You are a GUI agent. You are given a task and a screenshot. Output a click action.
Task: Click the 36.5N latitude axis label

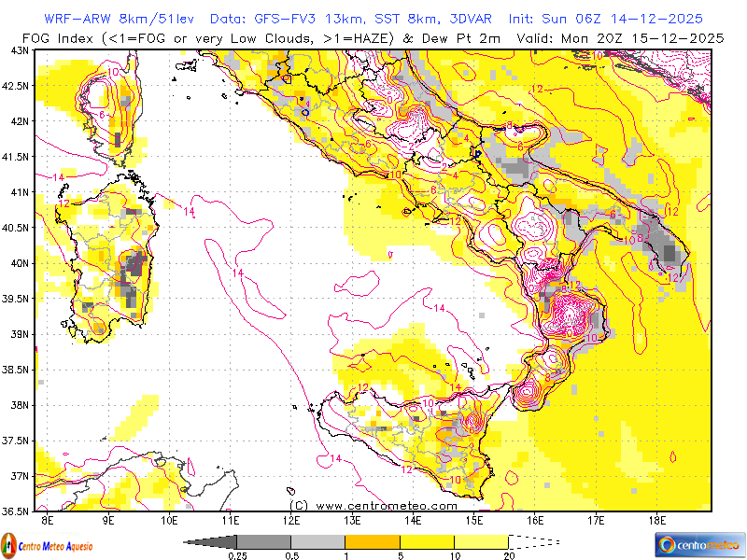pyautogui.click(x=17, y=511)
